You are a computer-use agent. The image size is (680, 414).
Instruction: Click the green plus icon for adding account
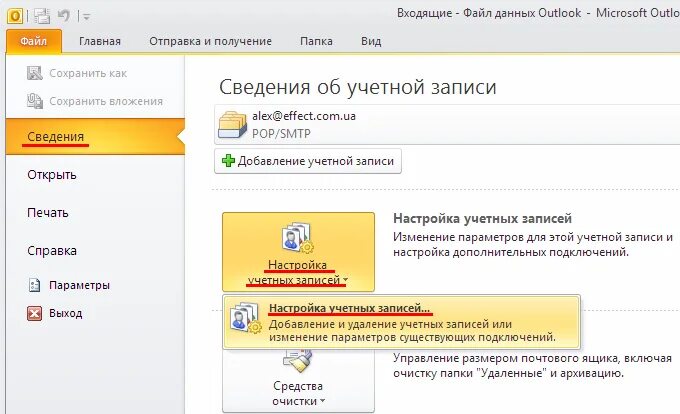click(228, 161)
